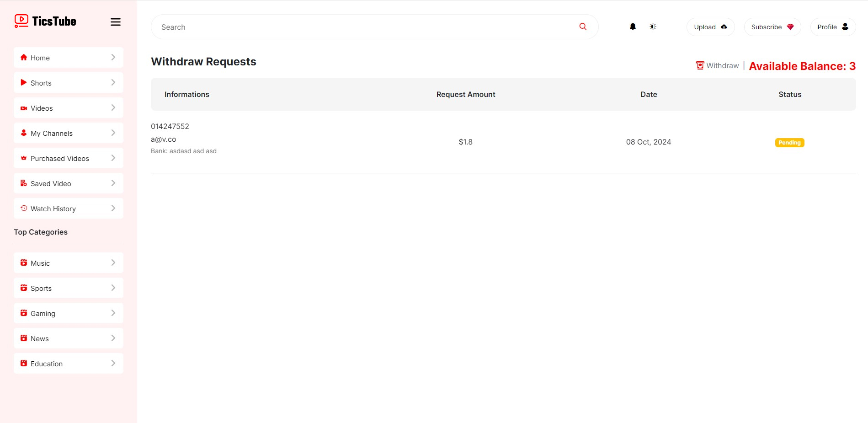Click the Music category icon
Image resolution: width=868 pixels, height=423 pixels.
tap(24, 263)
